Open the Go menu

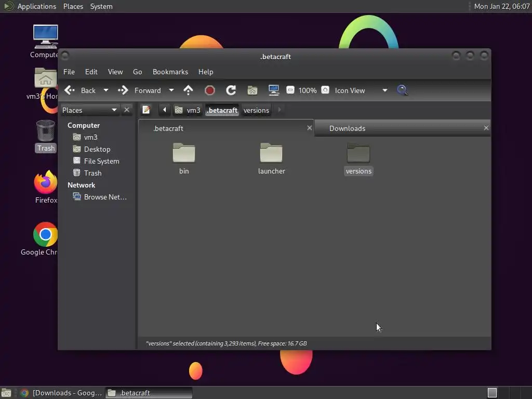pos(137,72)
